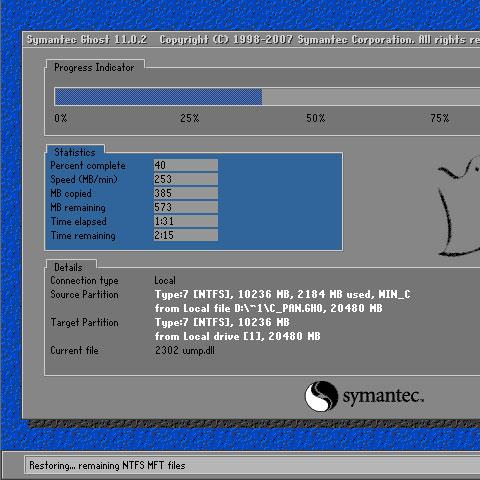Click the current file 2302 wmp.dll

(x=185, y=350)
